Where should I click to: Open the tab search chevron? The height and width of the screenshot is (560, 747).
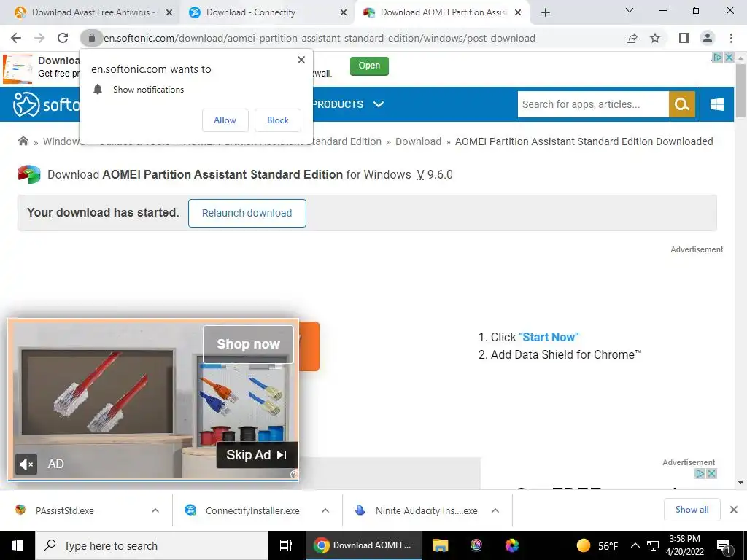[630, 10]
